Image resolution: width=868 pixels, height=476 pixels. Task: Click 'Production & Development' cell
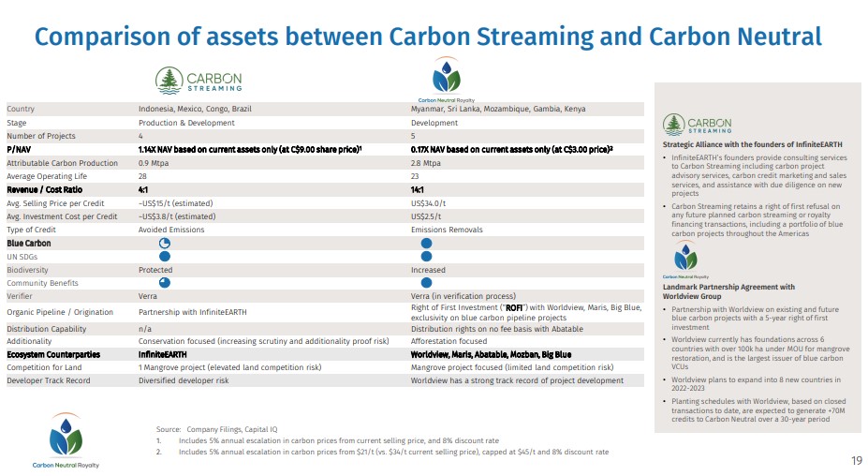pyautogui.click(x=186, y=123)
